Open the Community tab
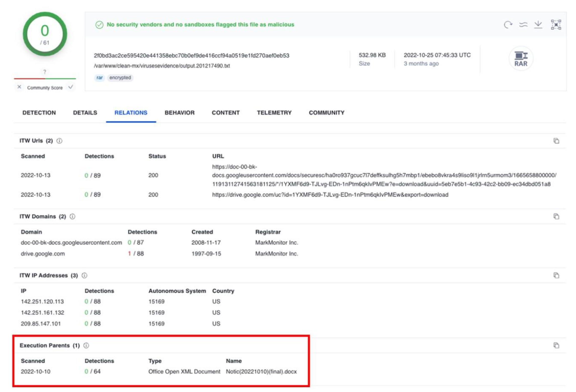 pos(326,113)
